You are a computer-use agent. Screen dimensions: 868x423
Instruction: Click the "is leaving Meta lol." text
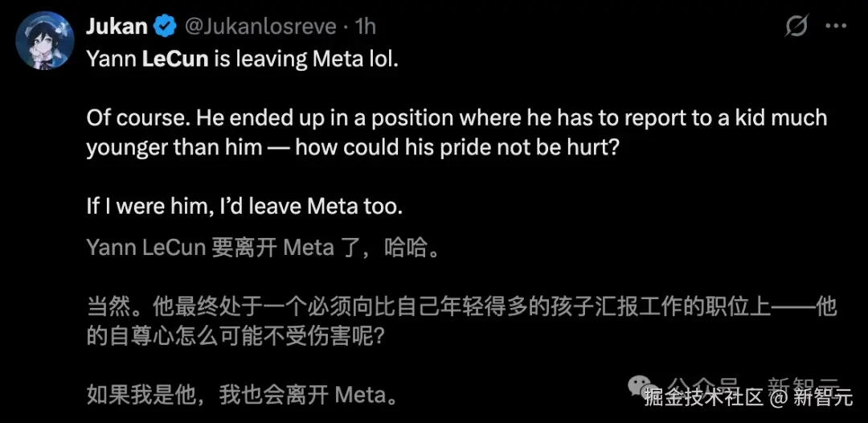[306, 62]
